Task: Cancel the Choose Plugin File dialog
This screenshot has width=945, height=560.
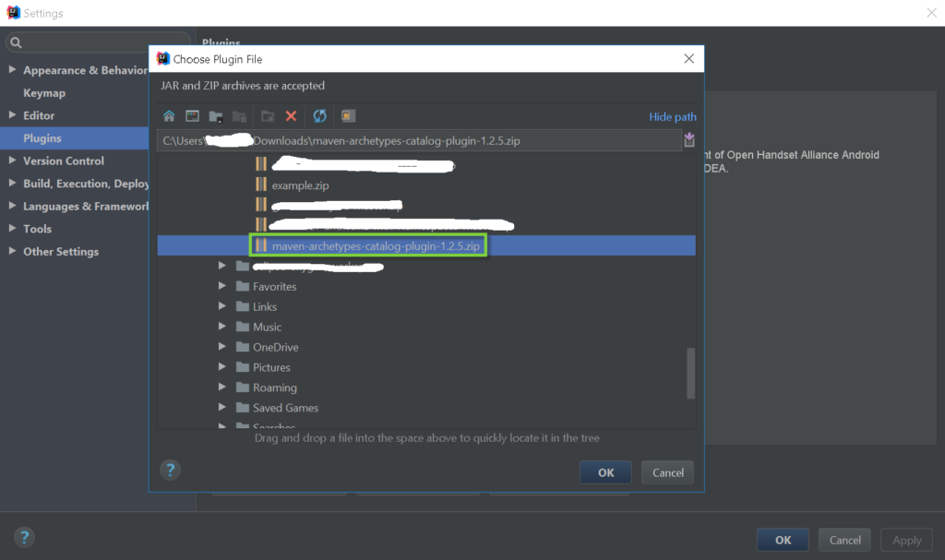Action: 668,472
